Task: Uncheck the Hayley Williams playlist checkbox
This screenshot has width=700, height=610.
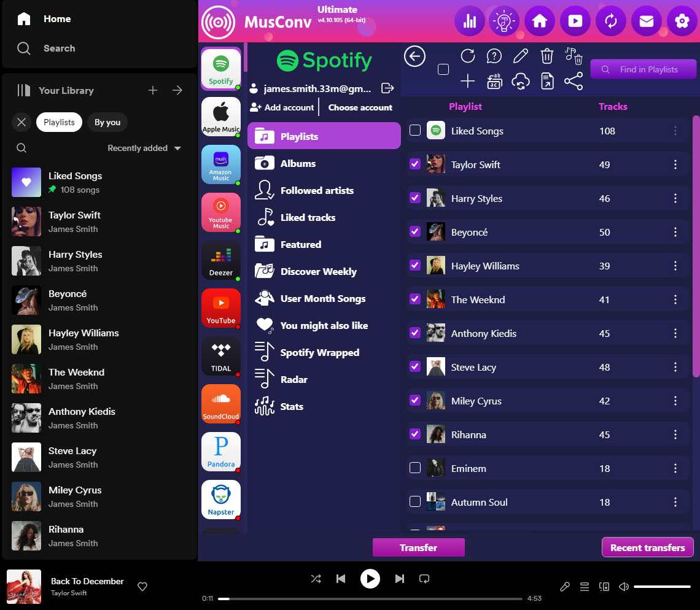Action: point(414,265)
